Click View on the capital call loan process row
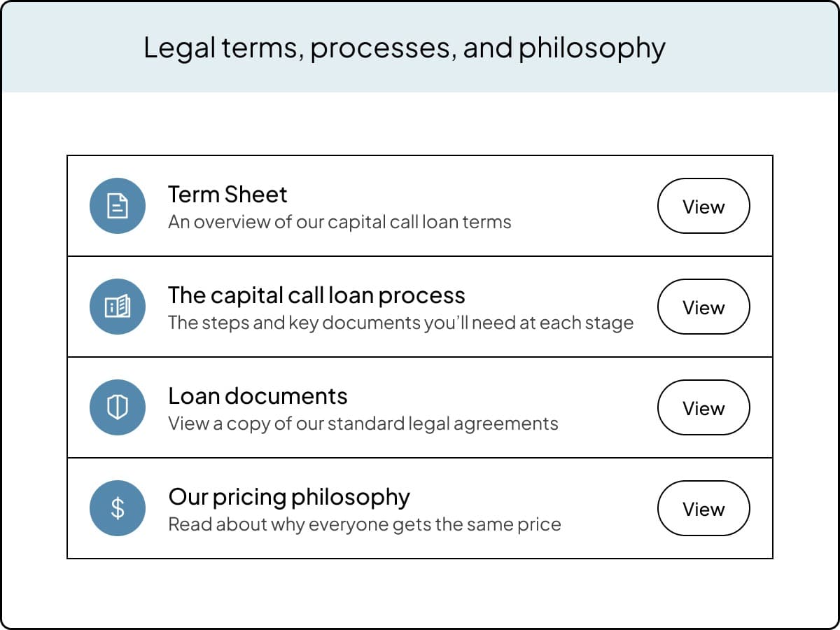 pos(703,307)
